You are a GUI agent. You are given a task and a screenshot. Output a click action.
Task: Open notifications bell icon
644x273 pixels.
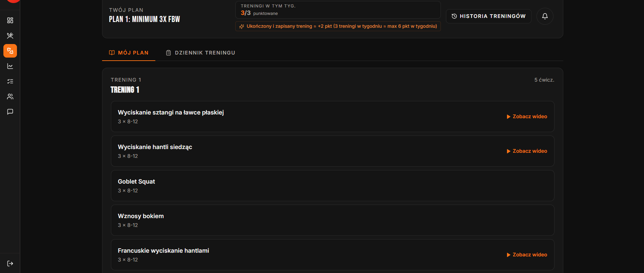[545, 16]
